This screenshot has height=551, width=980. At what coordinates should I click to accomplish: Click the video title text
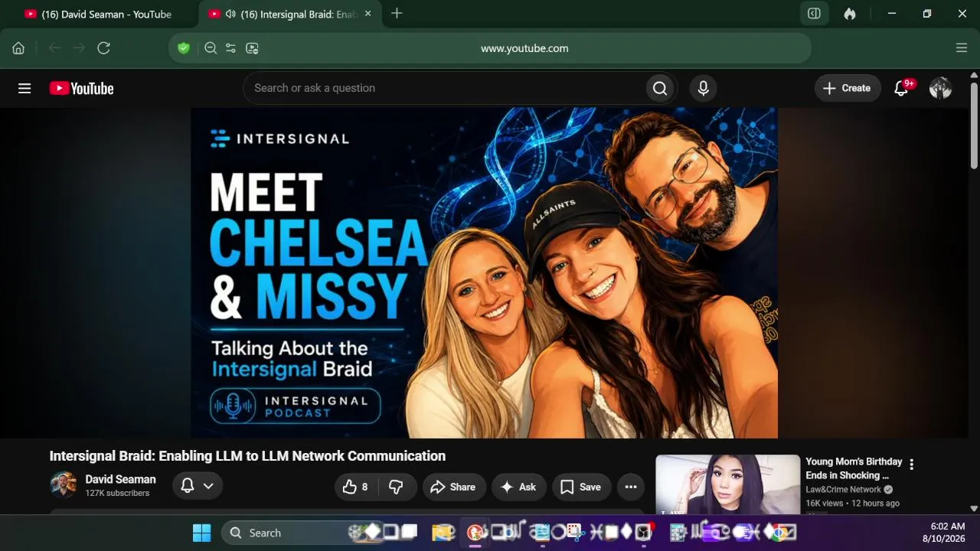coord(247,456)
